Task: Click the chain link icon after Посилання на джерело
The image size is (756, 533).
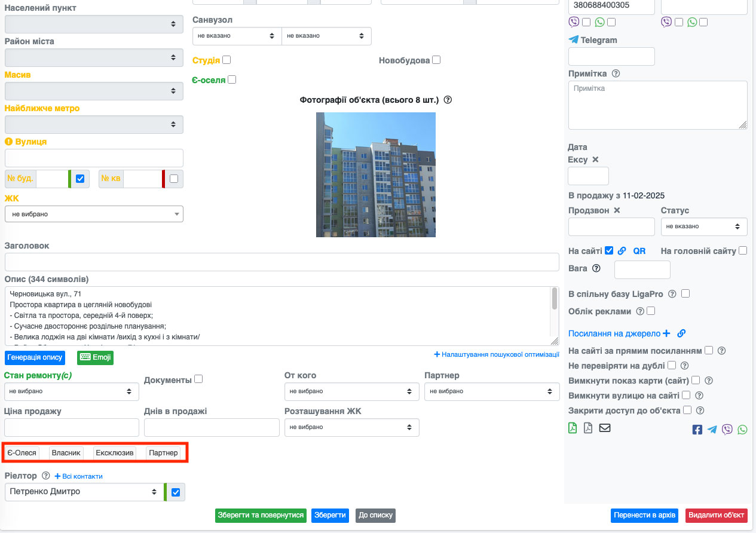Action: (681, 333)
